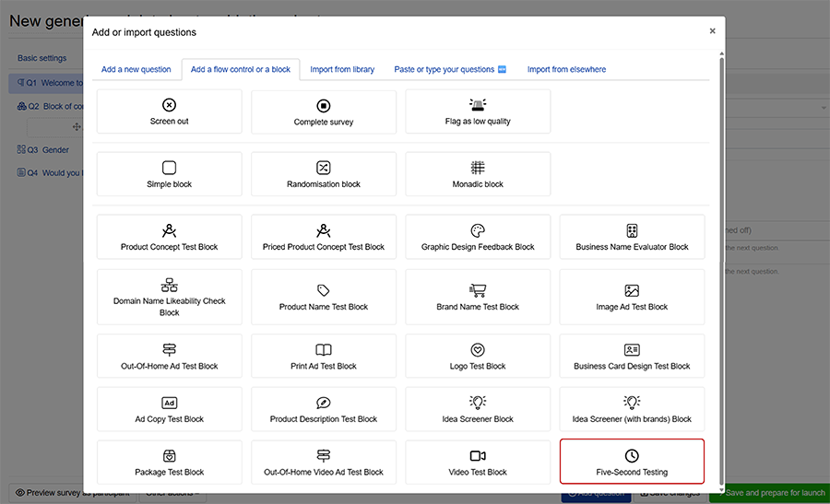The height and width of the screenshot is (504, 830).
Task: Insert the Business Name Evaluator Block
Action: (632, 237)
